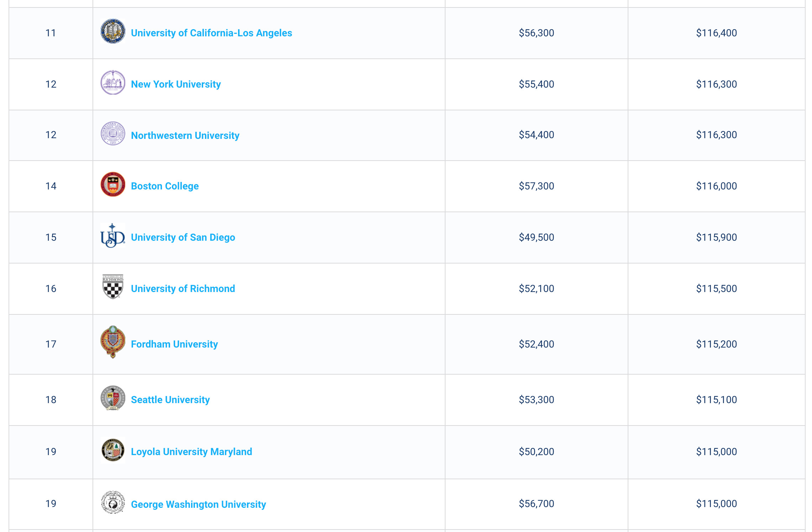Click the USD logo icon
This screenshot has height=532, width=812.
pos(113,236)
